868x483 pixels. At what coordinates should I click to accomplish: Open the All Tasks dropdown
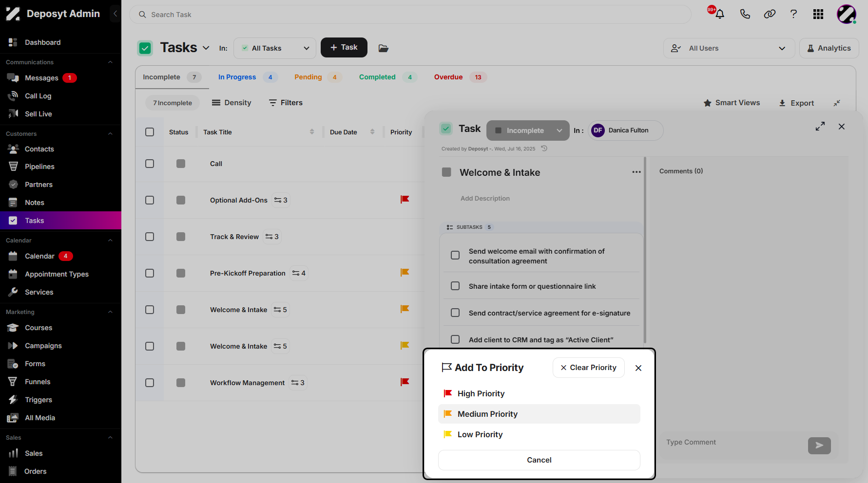275,48
